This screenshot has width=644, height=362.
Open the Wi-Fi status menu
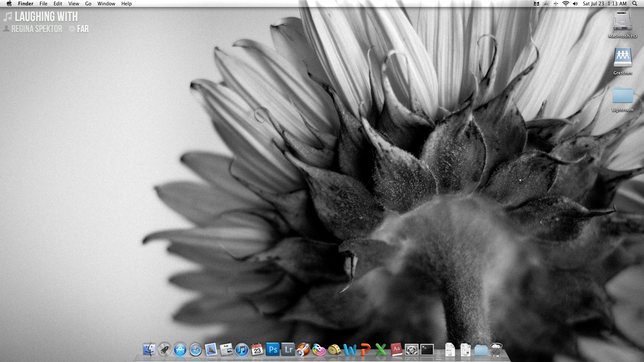pos(566,4)
